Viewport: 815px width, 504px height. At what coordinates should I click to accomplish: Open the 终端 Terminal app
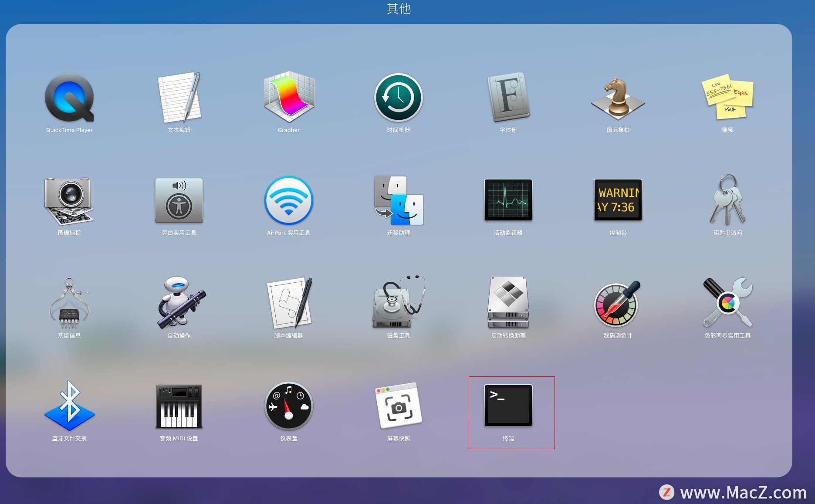coord(508,405)
